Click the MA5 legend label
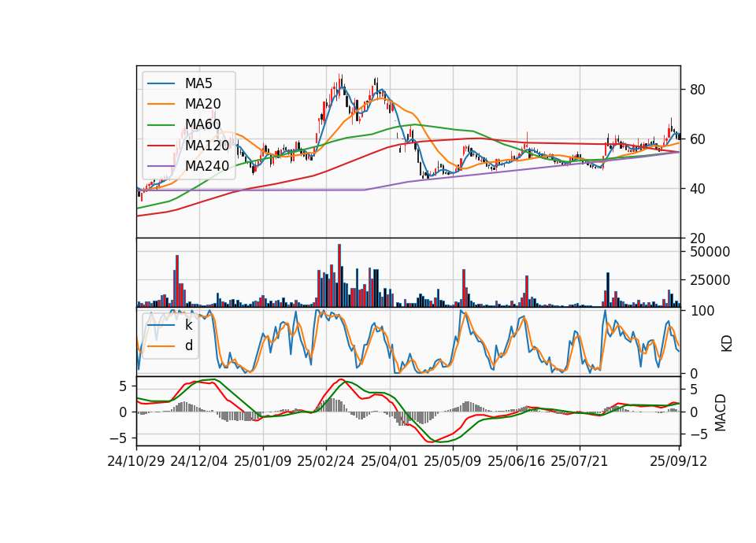 click(x=198, y=83)
